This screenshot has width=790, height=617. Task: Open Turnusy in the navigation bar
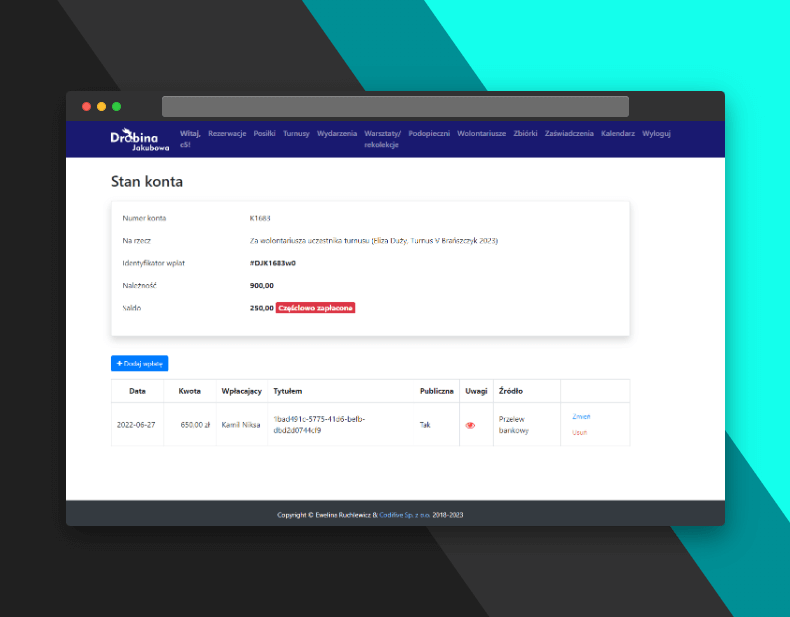pos(296,133)
